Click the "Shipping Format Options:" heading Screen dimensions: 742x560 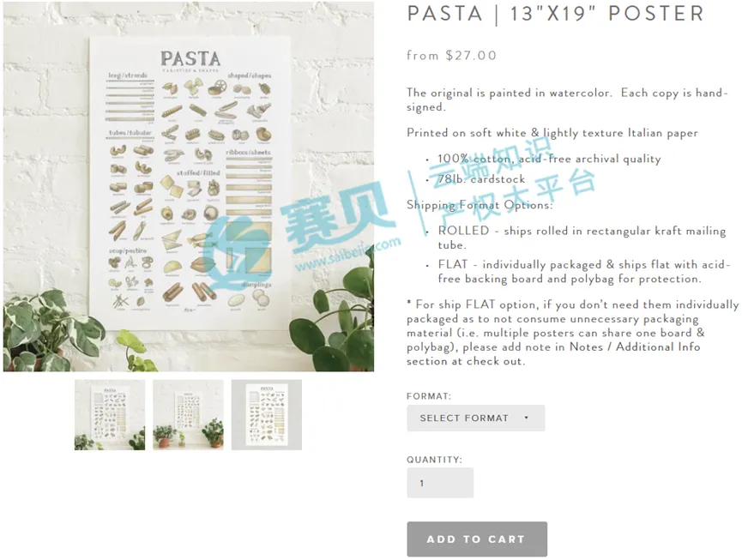(x=480, y=205)
